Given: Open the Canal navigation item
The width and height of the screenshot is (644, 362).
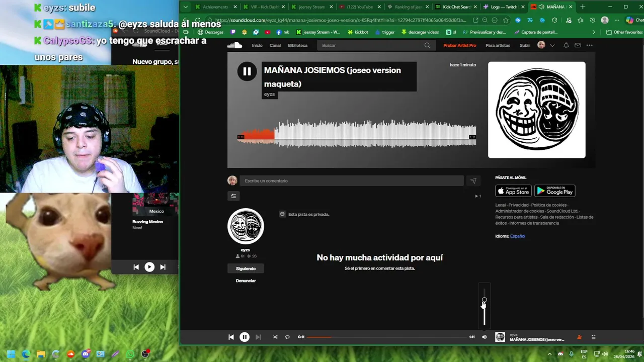Looking at the screenshot, I should click(275, 45).
